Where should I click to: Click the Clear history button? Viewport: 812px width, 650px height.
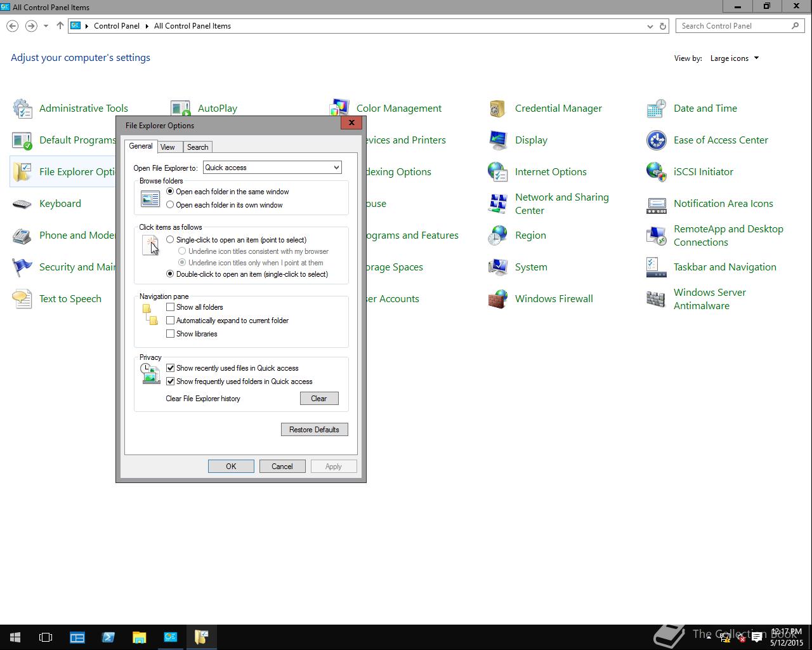(x=319, y=399)
